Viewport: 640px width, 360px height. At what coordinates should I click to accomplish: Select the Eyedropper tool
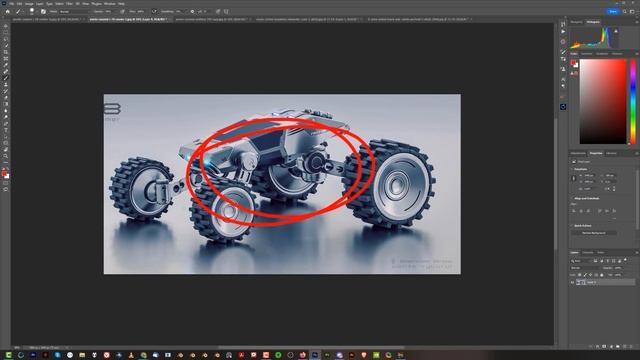[x=6, y=65]
